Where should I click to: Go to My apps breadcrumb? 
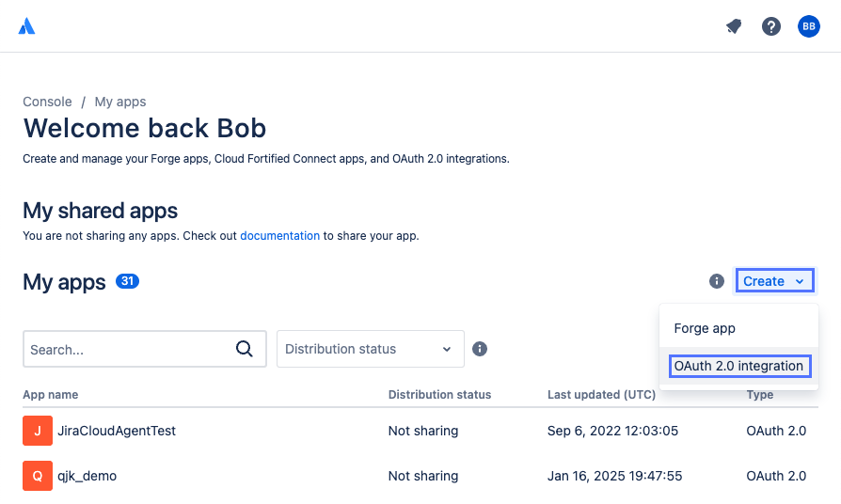[120, 102]
